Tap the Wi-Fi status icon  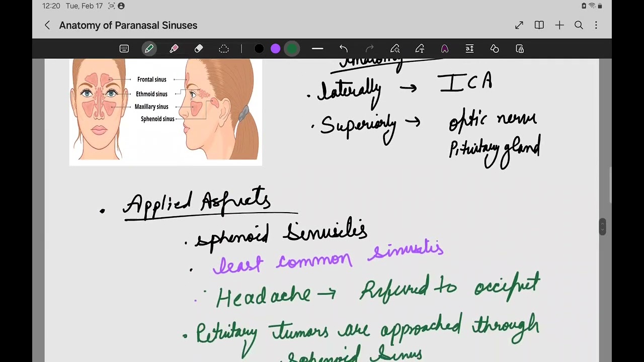pyautogui.click(x=592, y=6)
